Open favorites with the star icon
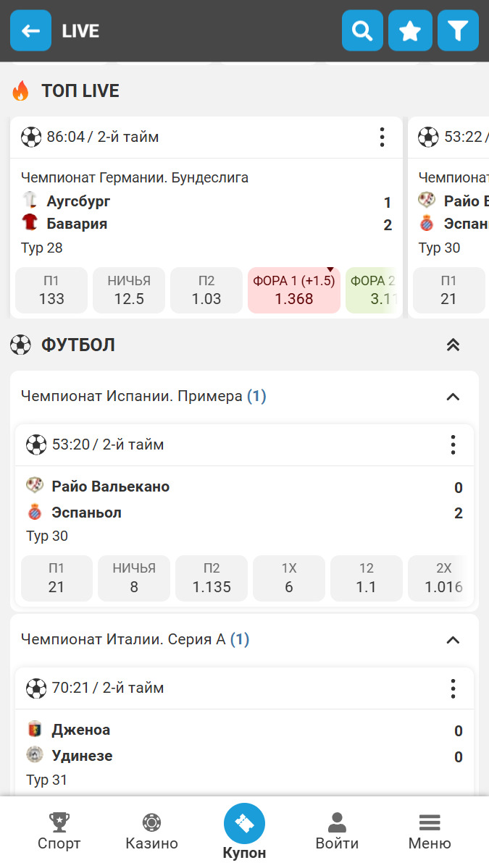Viewport: 489px width, 868px height. 410,30
